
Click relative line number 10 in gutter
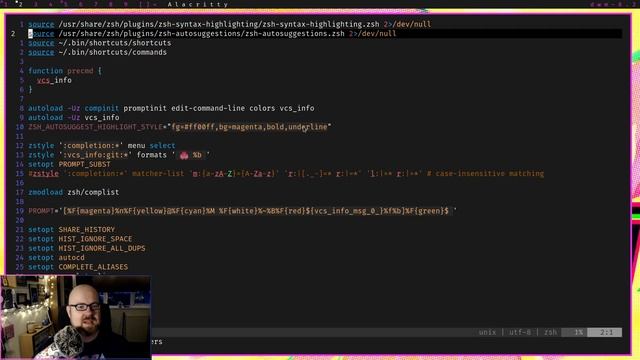(x=20, y=127)
